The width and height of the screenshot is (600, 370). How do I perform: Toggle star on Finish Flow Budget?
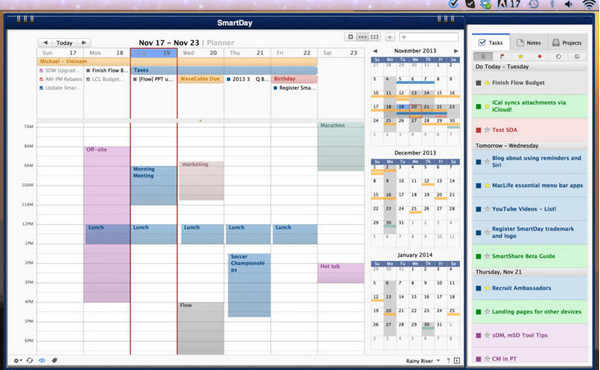[x=487, y=83]
